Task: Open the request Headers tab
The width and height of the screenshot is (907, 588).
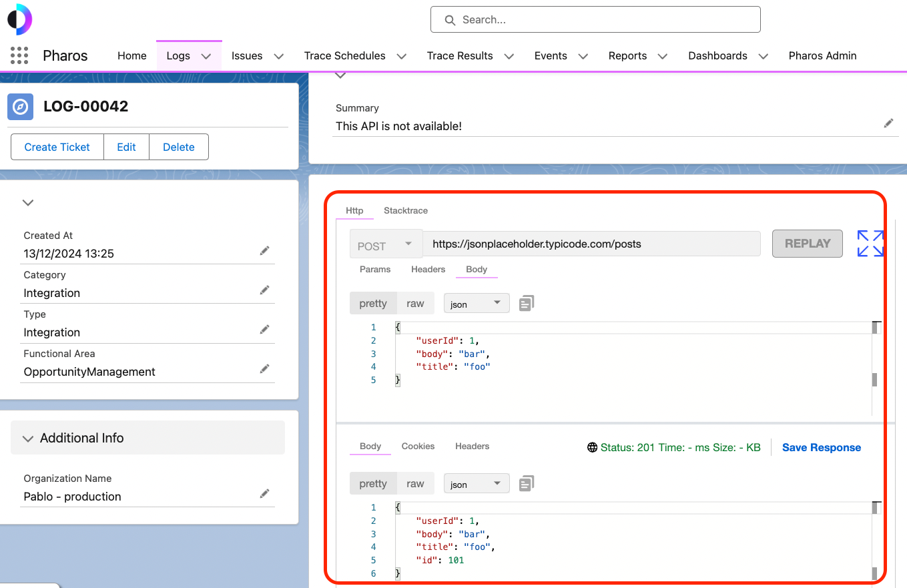Action: (428, 269)
